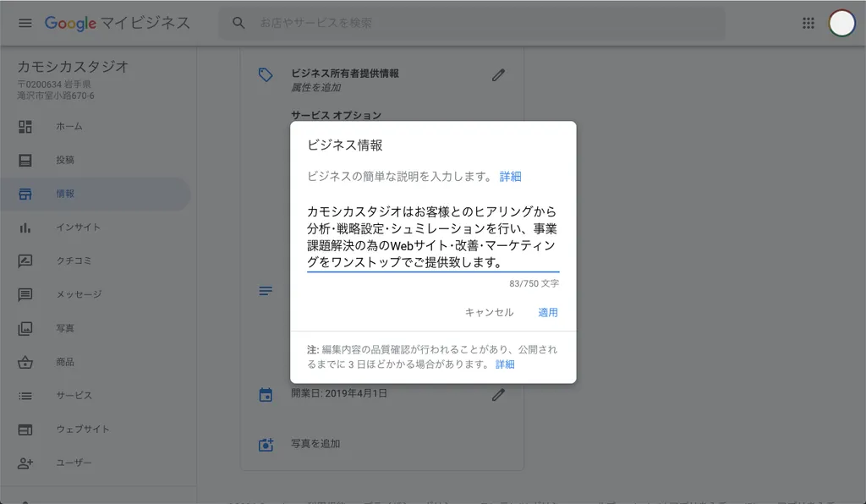
Task: Click the 商品 shopping basket icon
Action: (25, 362)
